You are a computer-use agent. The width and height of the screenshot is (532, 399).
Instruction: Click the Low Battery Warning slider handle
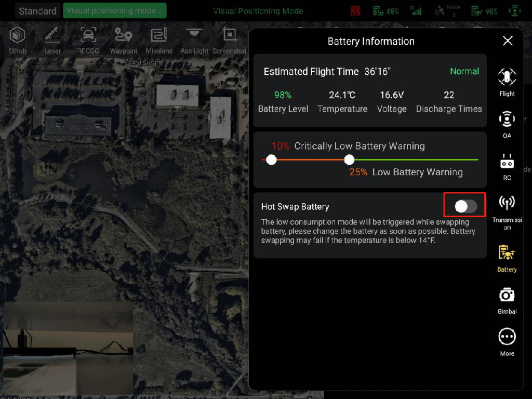tap(349, 160)
